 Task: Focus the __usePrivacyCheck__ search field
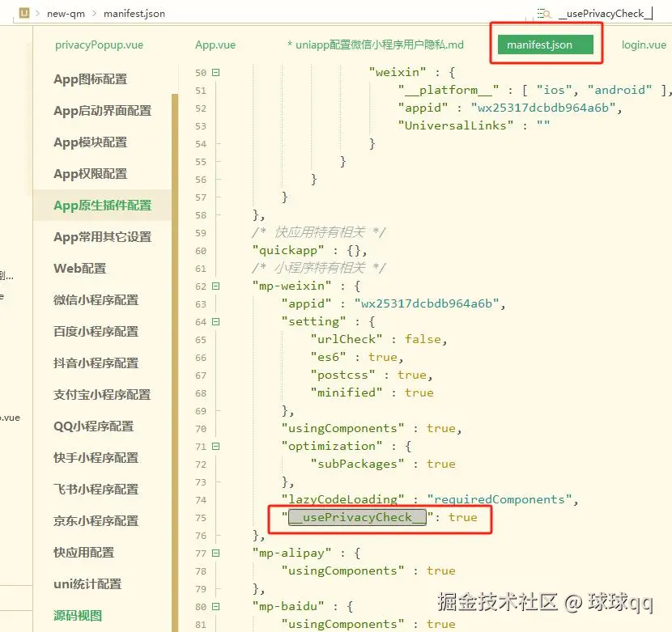click(x=605, y=14)
